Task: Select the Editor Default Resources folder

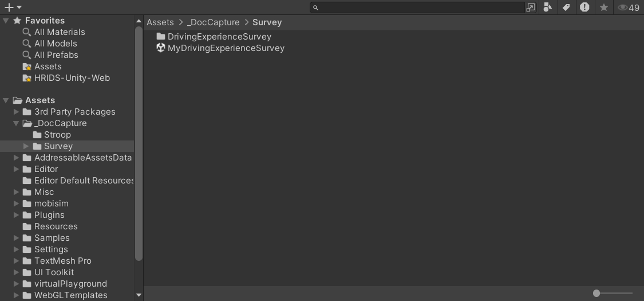Action: pos(84,181)
